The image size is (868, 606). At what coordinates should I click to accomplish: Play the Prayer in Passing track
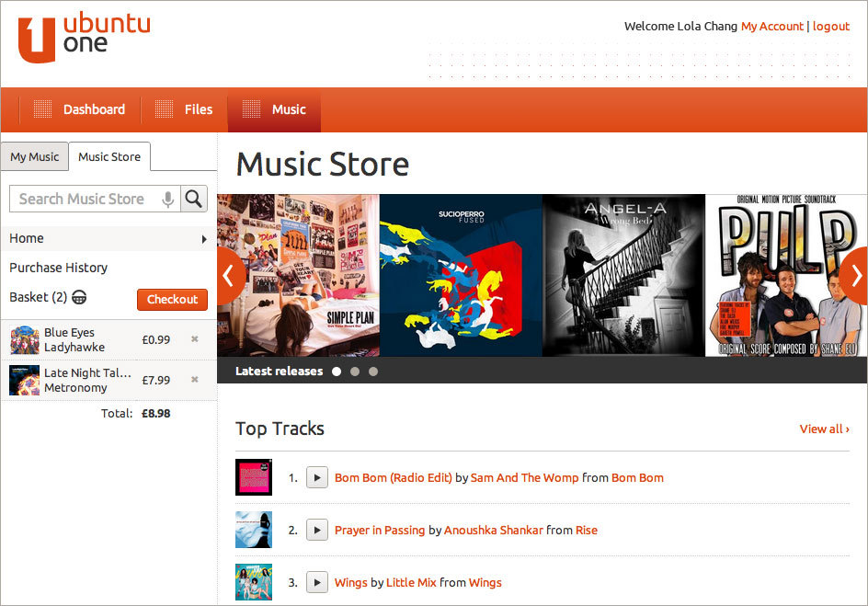click(x=317, y=531)
